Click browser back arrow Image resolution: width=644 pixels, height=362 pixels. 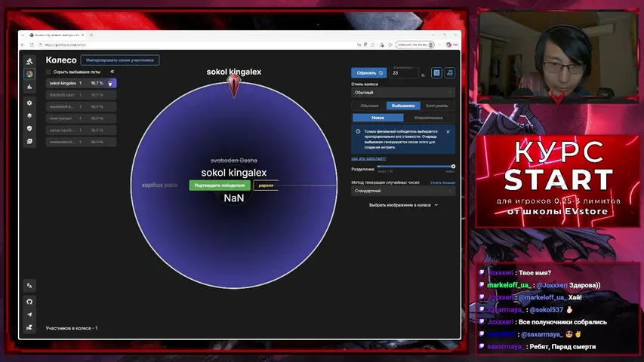[x=23, y=44]
